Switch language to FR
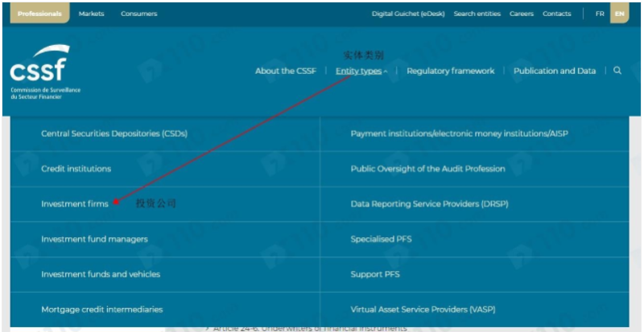Image resolution: width=644 pixels, height=332 pixels. [600, 14]
